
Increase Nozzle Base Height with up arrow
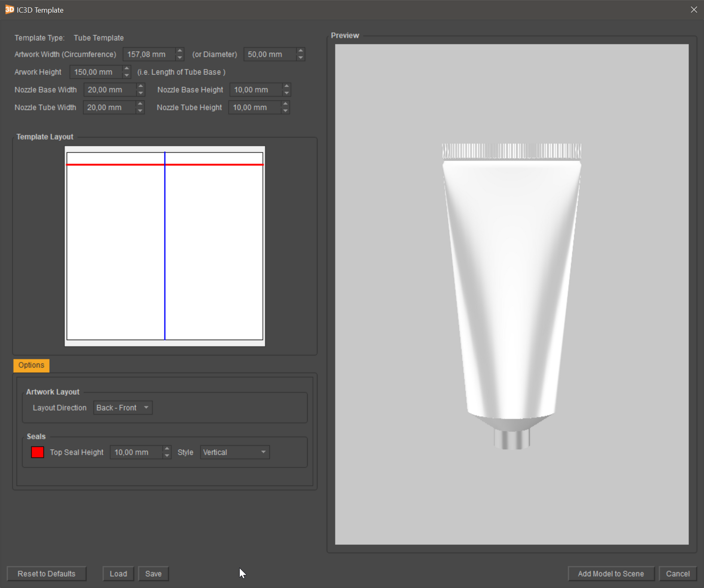[287, 86]
